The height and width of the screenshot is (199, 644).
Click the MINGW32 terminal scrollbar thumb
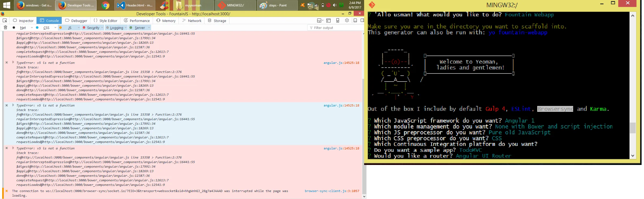632,128
